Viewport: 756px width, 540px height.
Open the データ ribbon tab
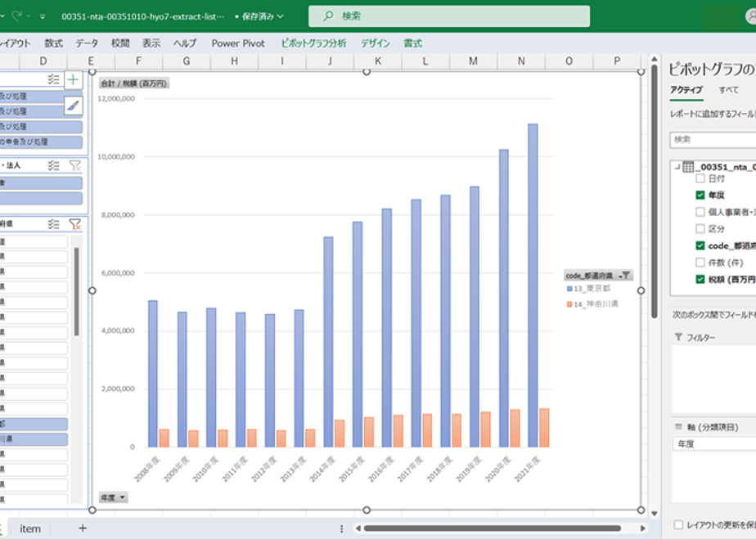point(87,43)
